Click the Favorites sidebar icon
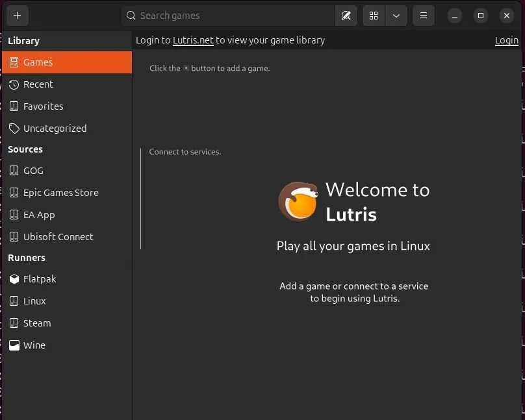This screenshot has width=525, height=420. (x=14, y=106)
